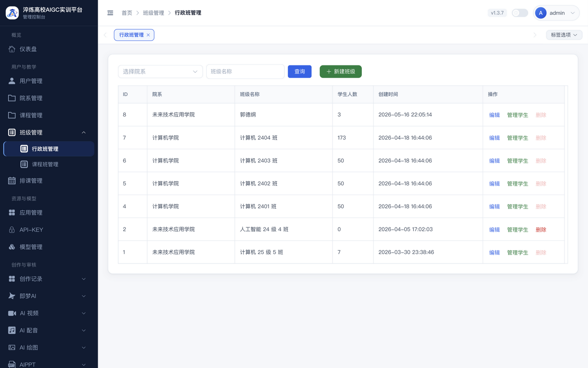Click the 查询 search button

[300, 72]
